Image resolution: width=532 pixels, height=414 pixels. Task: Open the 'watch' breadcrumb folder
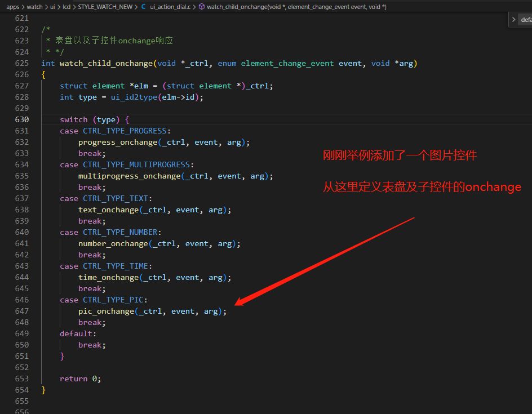[34, 7]
